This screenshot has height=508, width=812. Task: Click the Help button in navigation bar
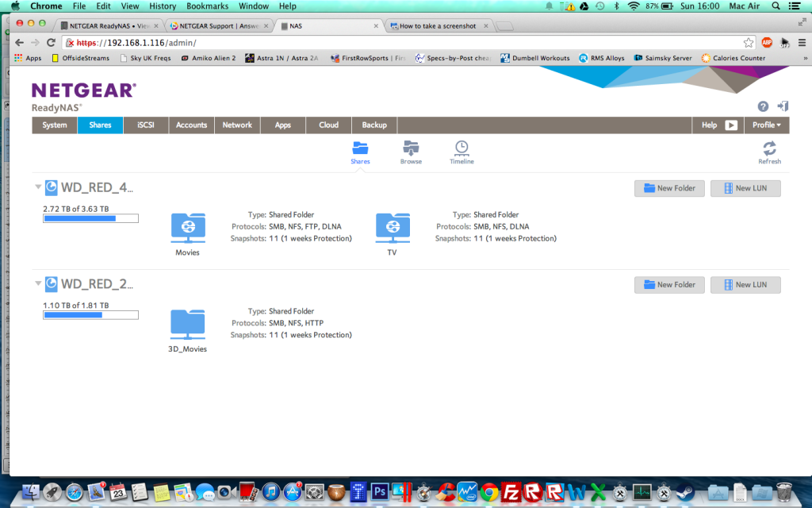(x=718, y=125)
